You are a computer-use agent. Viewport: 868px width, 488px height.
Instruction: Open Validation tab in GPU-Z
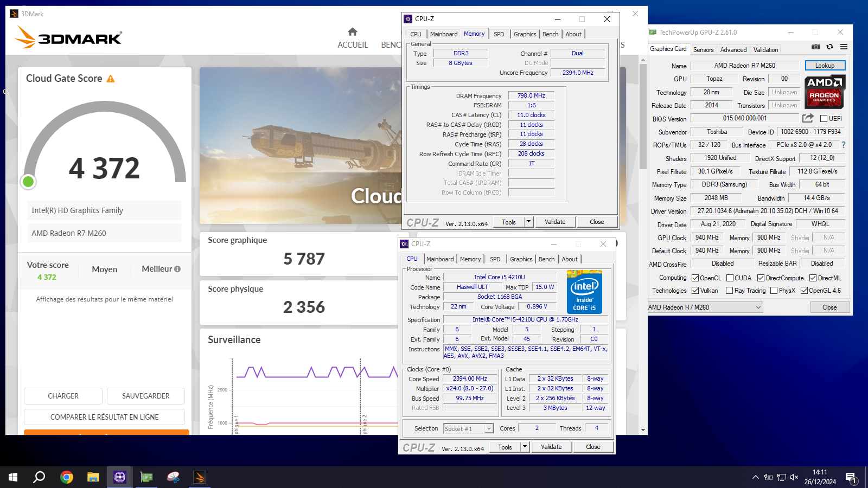pos(765,50)
